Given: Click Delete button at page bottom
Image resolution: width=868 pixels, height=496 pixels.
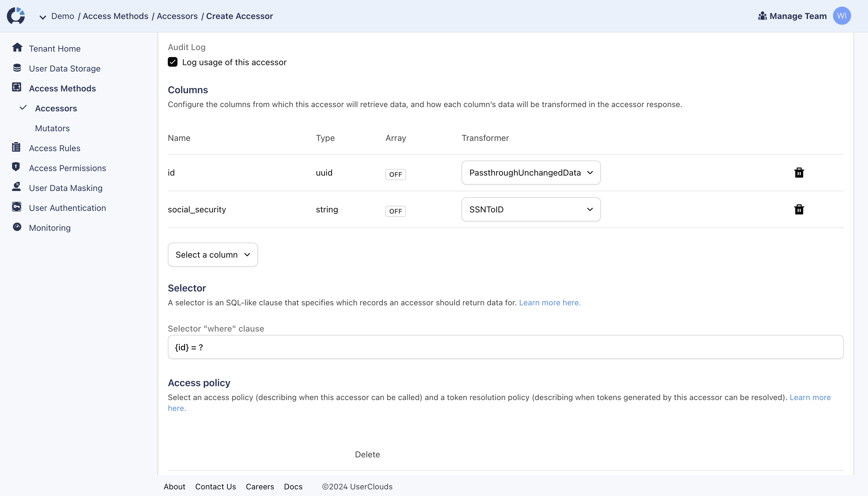Looking at the screenshot, I should click(367, 454).
